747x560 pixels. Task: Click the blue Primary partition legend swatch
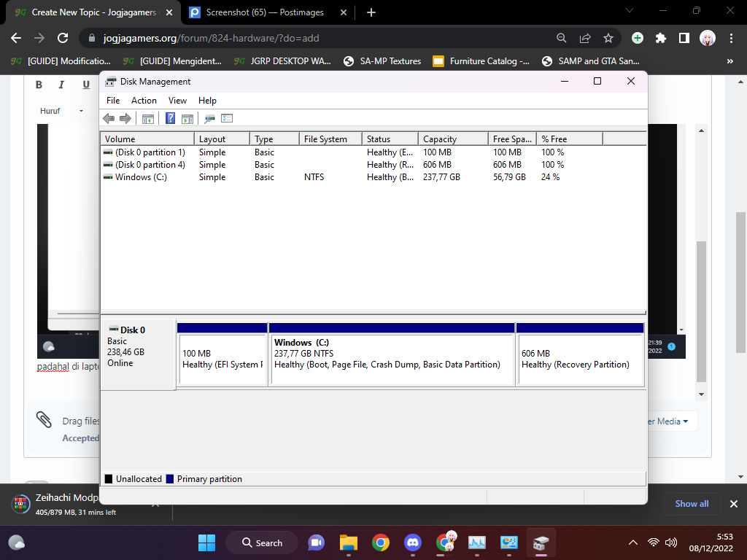169,479
